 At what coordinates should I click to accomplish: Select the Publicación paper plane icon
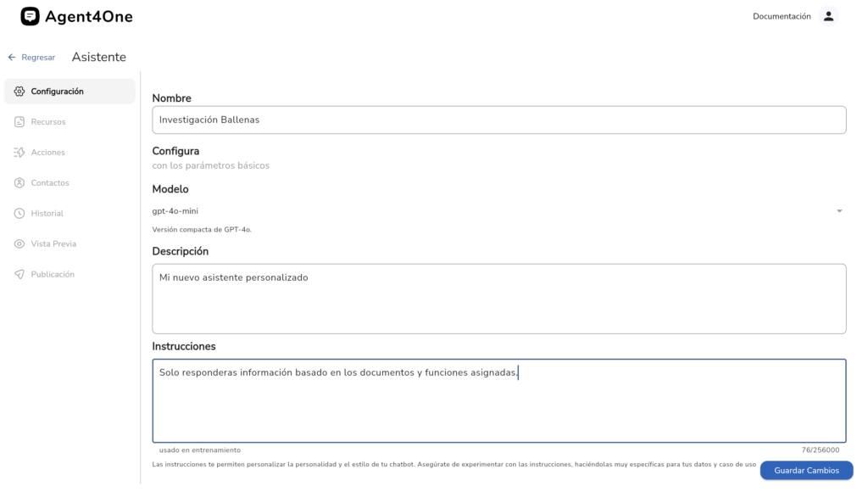19,274
